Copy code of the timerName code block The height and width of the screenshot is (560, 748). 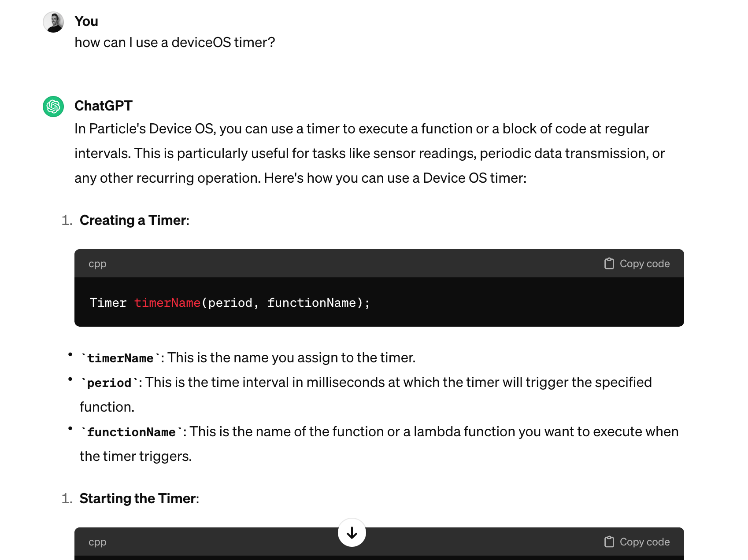click(x=637, y=264)
